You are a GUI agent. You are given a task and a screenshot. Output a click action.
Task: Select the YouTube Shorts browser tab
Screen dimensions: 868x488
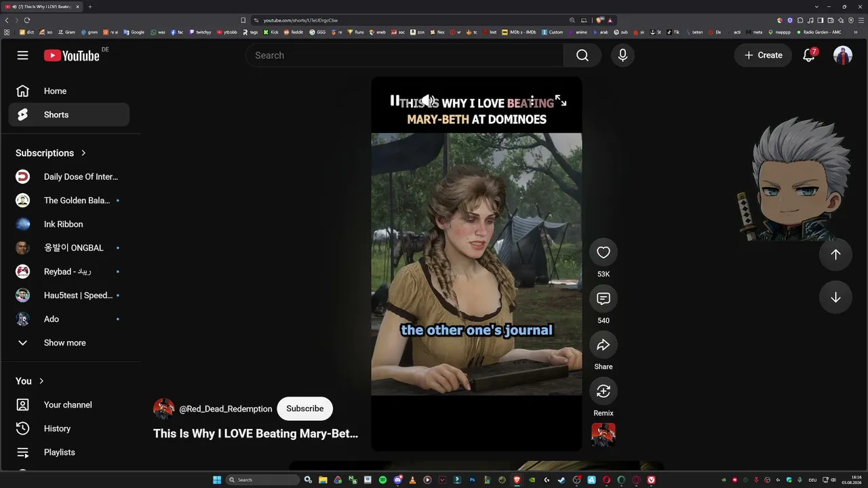42,7
